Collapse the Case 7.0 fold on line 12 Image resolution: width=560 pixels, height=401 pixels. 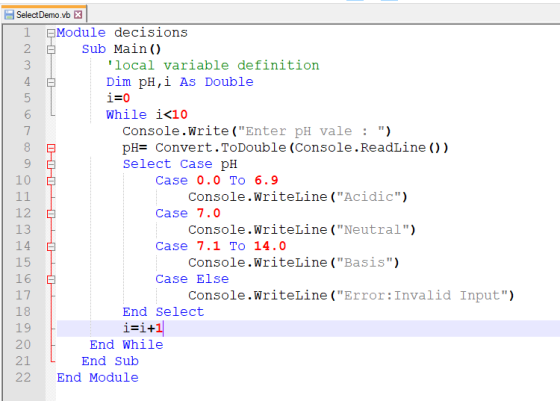pos(51,214)
